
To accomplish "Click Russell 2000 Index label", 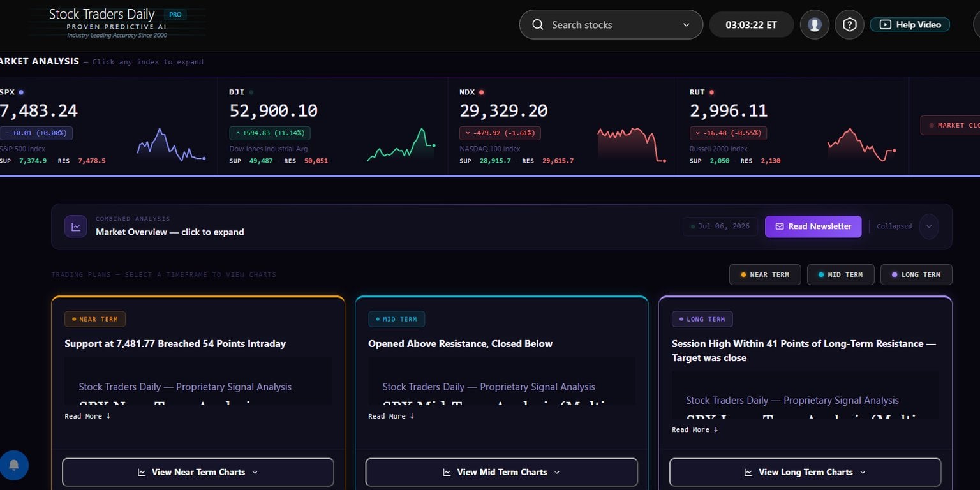I will point(720,149).
